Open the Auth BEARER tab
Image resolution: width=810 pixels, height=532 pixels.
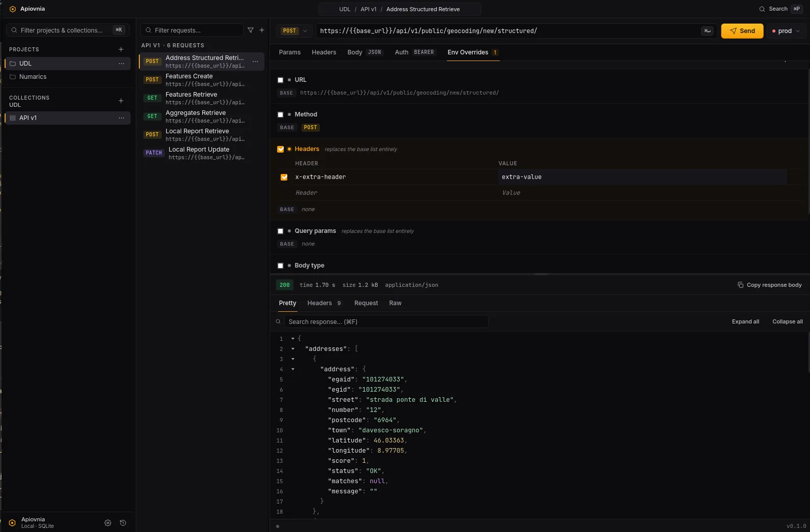click(415, 52)
